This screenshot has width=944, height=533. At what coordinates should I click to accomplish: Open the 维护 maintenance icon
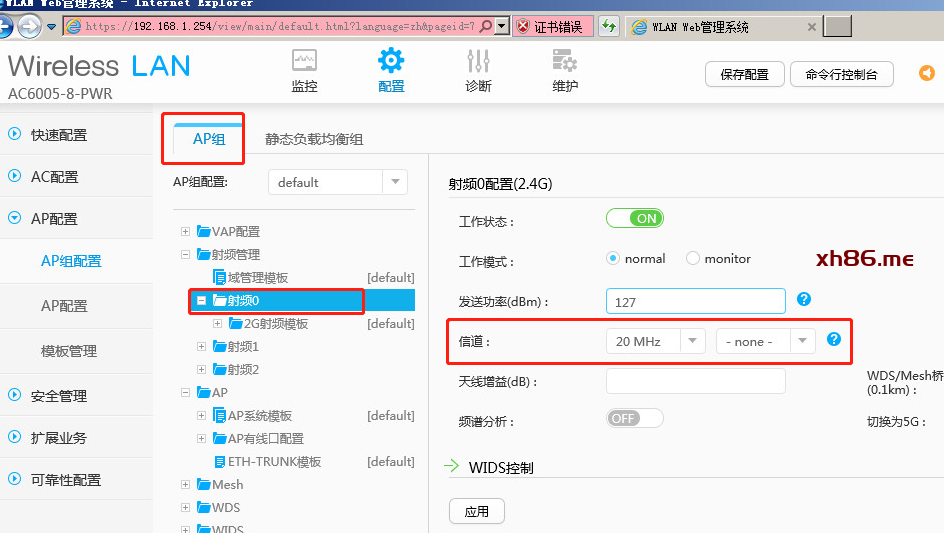click(x=565, y=62)
